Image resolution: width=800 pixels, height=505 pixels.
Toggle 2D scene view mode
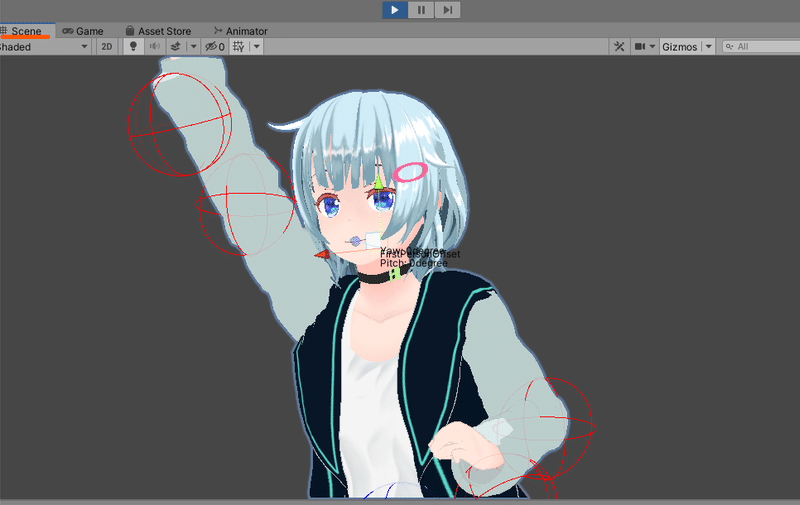107,47
